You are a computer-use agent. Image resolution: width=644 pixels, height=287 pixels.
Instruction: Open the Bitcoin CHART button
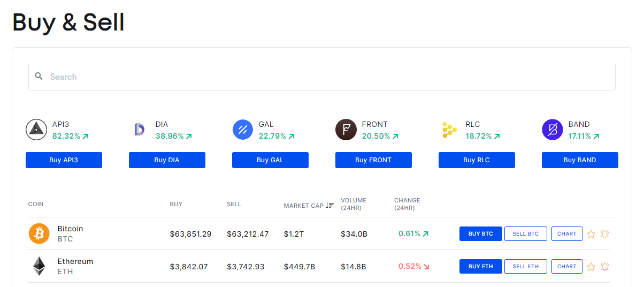coord(567,234)
